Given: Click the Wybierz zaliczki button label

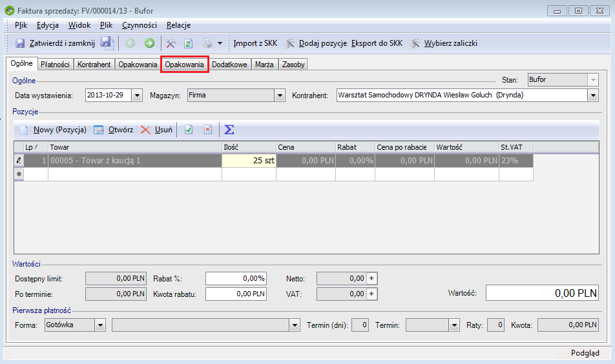Looking at the screenshot, I should point(451,43).
